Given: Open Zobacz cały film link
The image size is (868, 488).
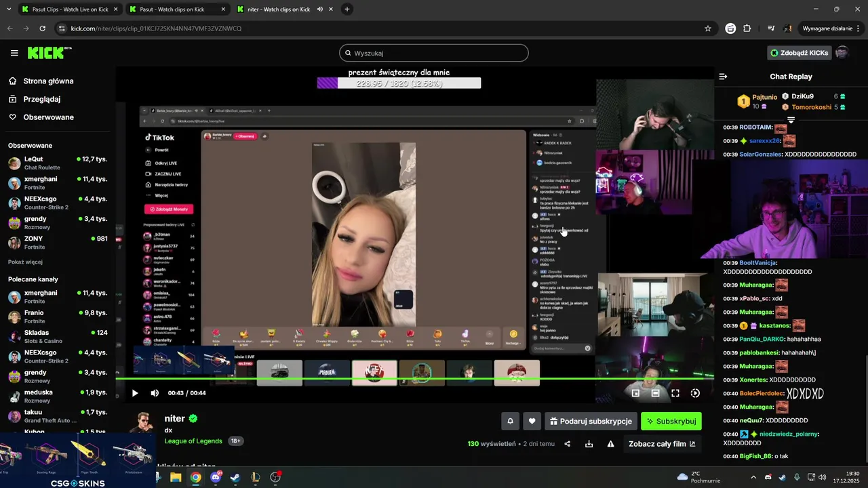Looking at the screenshot, I should click(662, 444).
